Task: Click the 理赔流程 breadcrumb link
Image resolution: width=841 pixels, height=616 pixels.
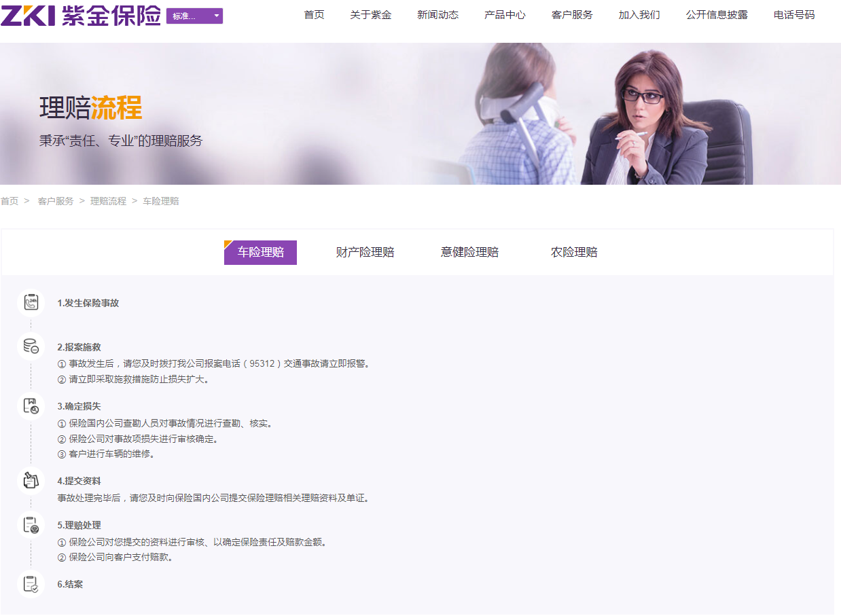Action: coord(108,202)
